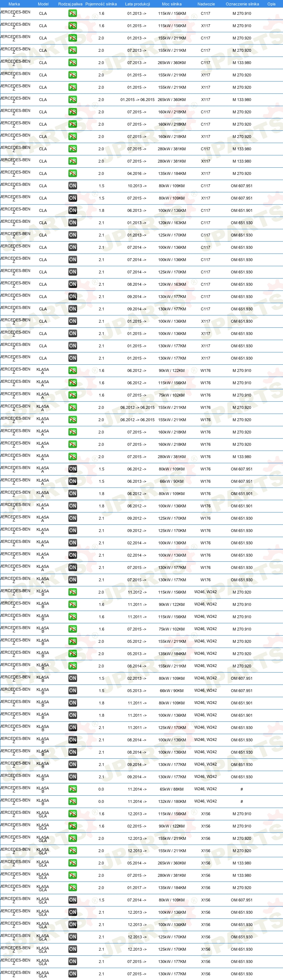Viewport: 283px width, 980px height.
Task: Click 05.2012 -> date in Klasa B row
Action: (137, 641)
